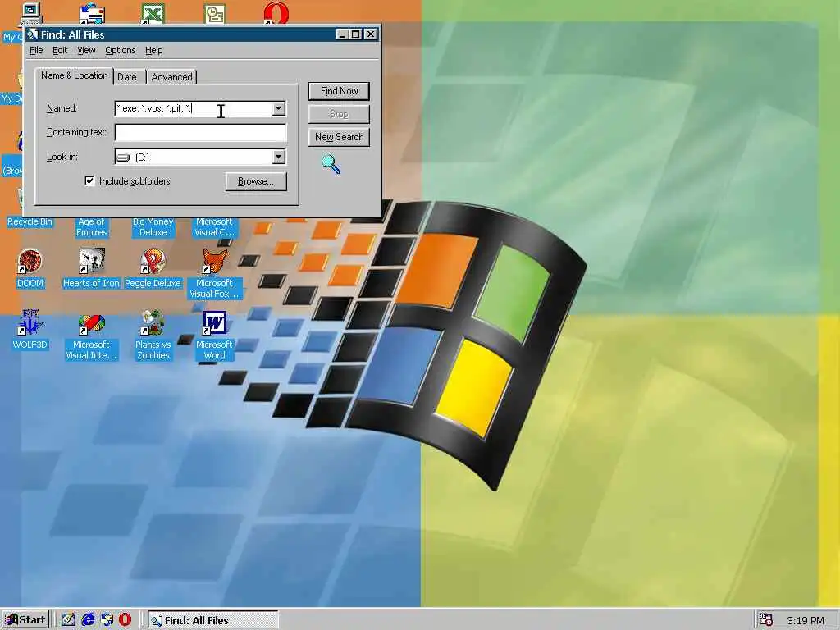Screen dimensions: 840x630
Task: Click the Age of Empires icon label
Action: (x=92, y=227)
